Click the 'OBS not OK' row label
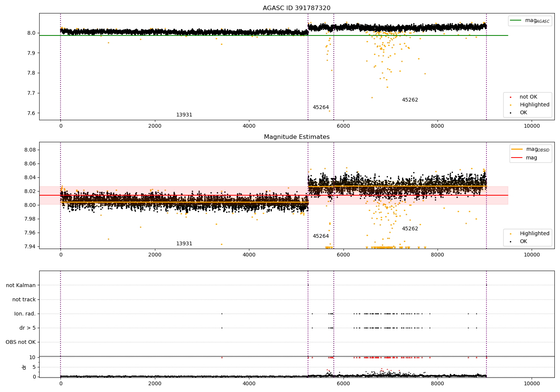 21,342
